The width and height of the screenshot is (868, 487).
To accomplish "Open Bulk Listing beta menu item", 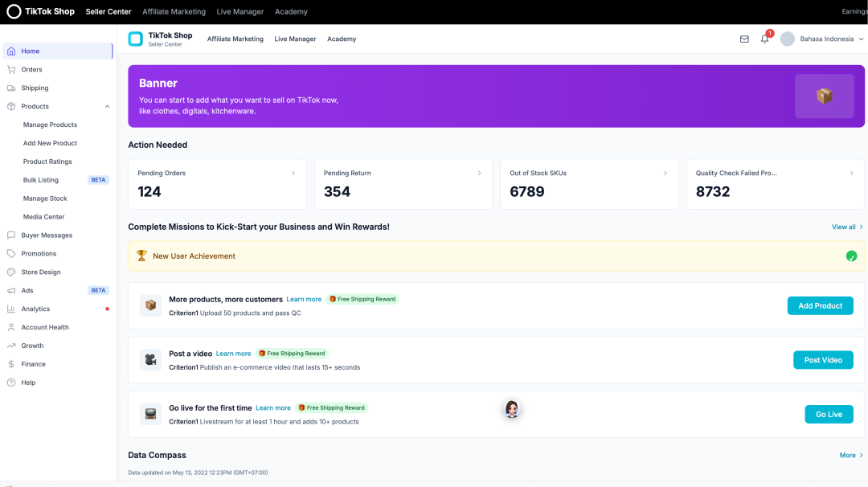I will click(41, 180).
